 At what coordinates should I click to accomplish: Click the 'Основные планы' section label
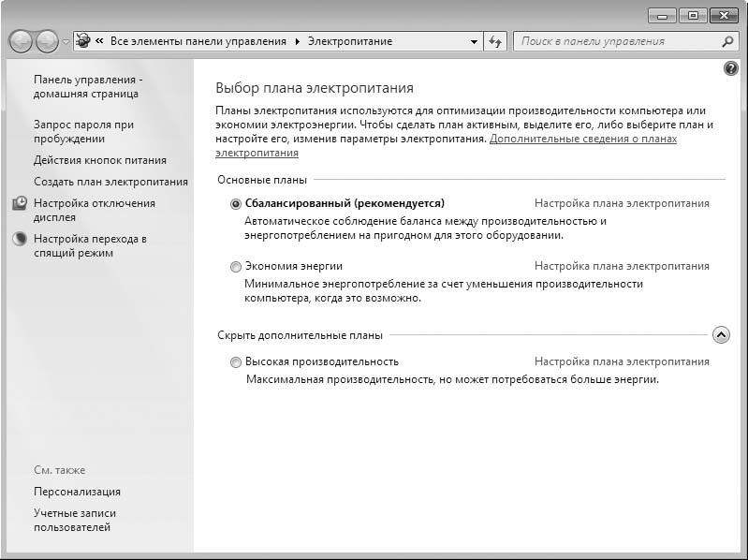point(262,180)
